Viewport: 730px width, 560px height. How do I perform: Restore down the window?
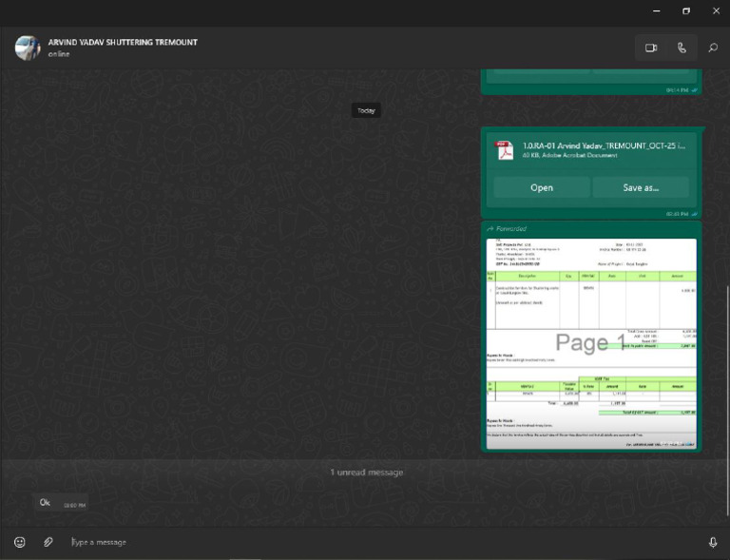[x=686, y=10]
